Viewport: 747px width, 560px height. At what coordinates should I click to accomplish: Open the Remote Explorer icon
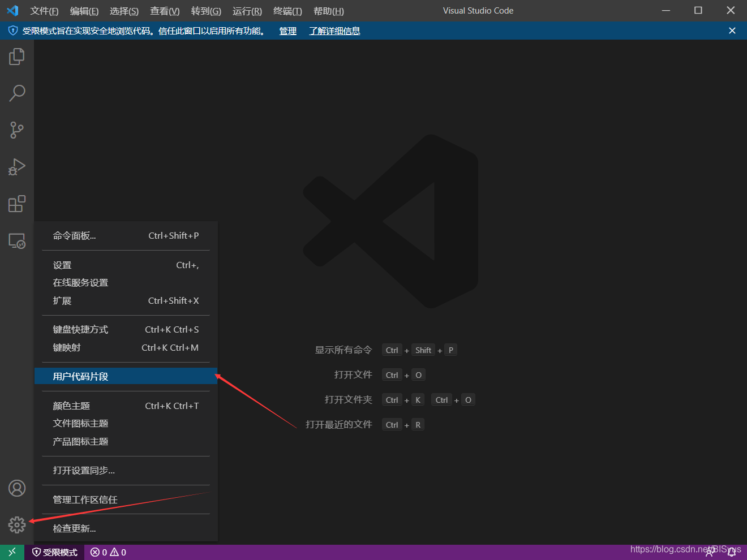(x=17, y=240)
